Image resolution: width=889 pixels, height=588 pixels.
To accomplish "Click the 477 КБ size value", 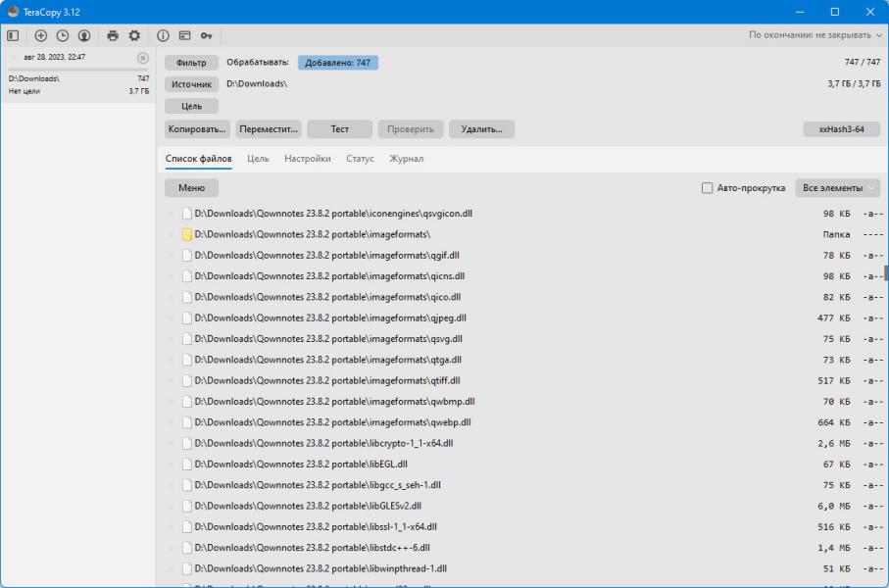I will click(833, 318).
